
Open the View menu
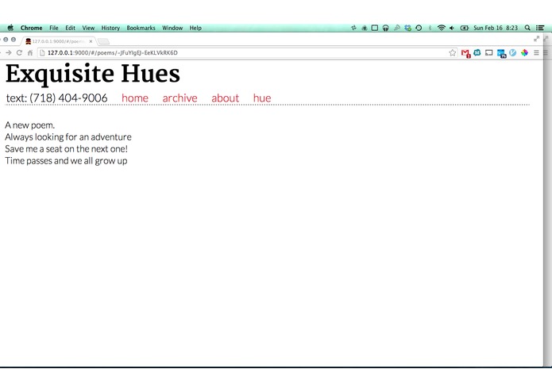click(x=88, y=28)
